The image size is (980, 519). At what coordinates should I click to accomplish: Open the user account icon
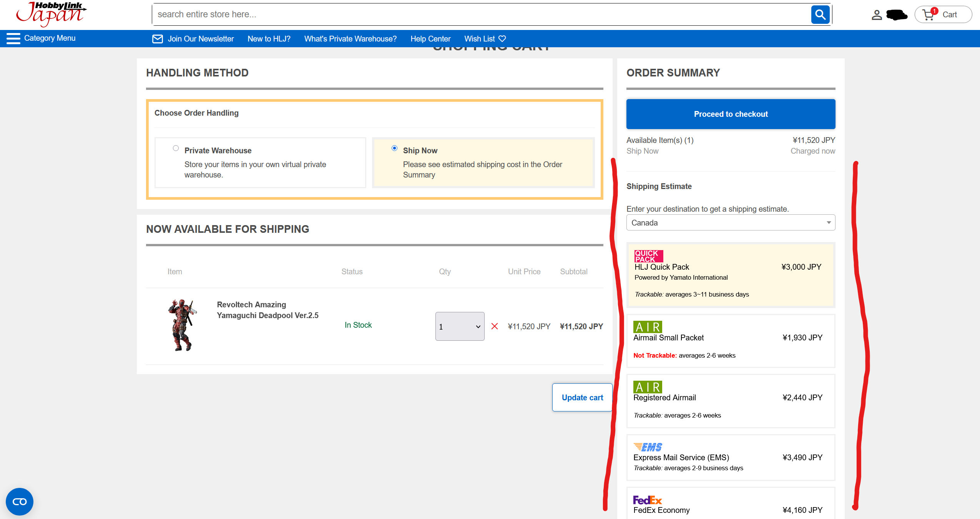(x=877, y=15)
